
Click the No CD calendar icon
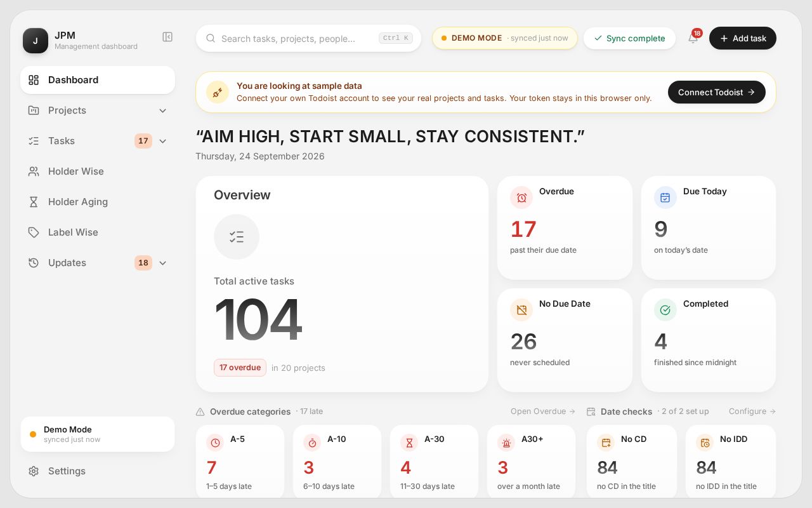606,443
